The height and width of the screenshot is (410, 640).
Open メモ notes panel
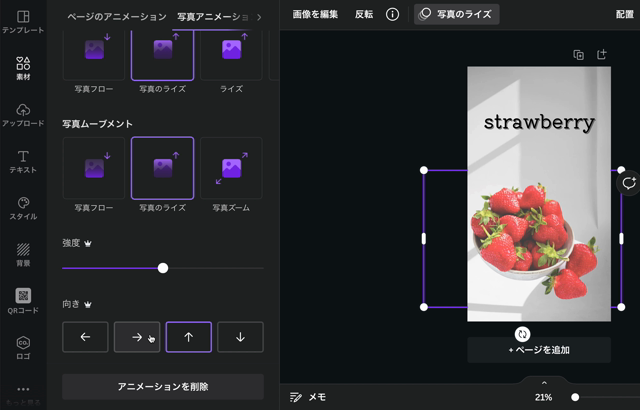308,397
